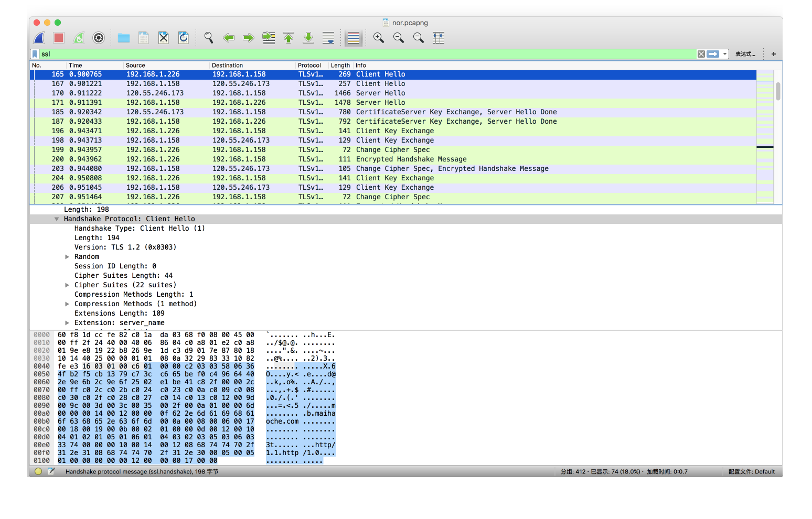Toggle packet list colorization
The width and height of the screenshot is (812, 519).
coord(354,38)
